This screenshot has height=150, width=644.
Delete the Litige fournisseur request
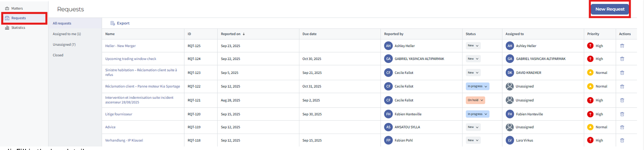click(x=622, y=114)
